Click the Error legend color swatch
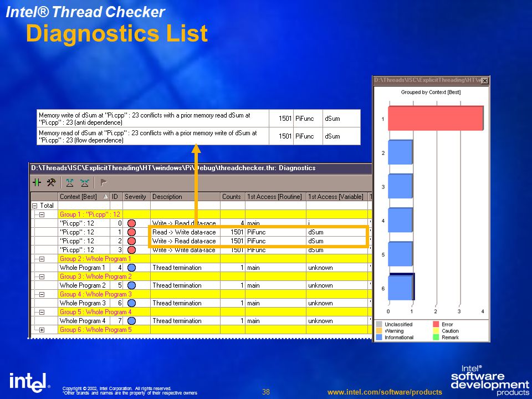Viewport: 532px width, 399px height. tap(436, 324)
